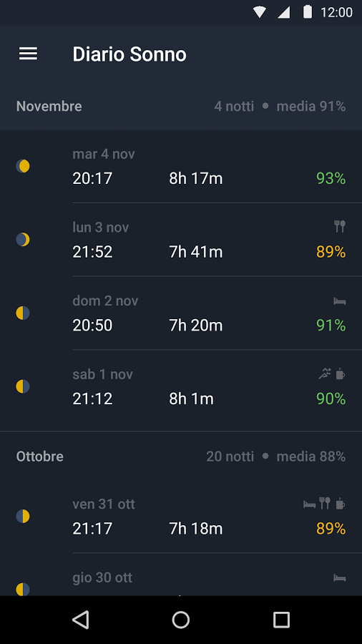
Task: Tap the 20 notti media 88% summary
Action: (x=276, y=457)
